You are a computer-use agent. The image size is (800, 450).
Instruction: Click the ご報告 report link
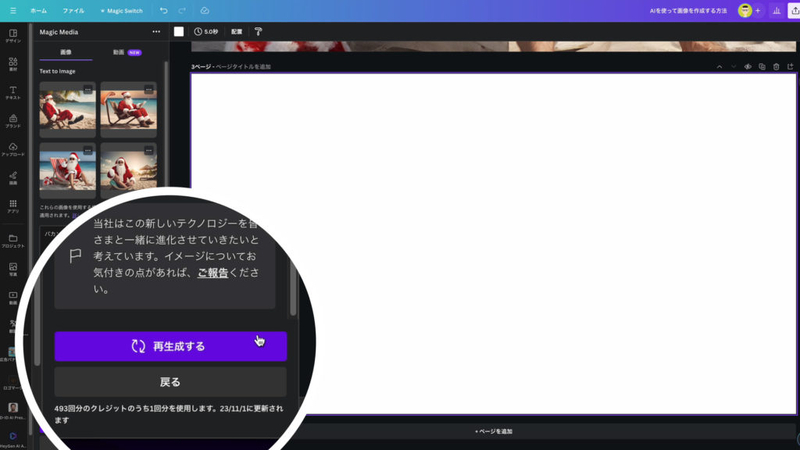(213, 273)
